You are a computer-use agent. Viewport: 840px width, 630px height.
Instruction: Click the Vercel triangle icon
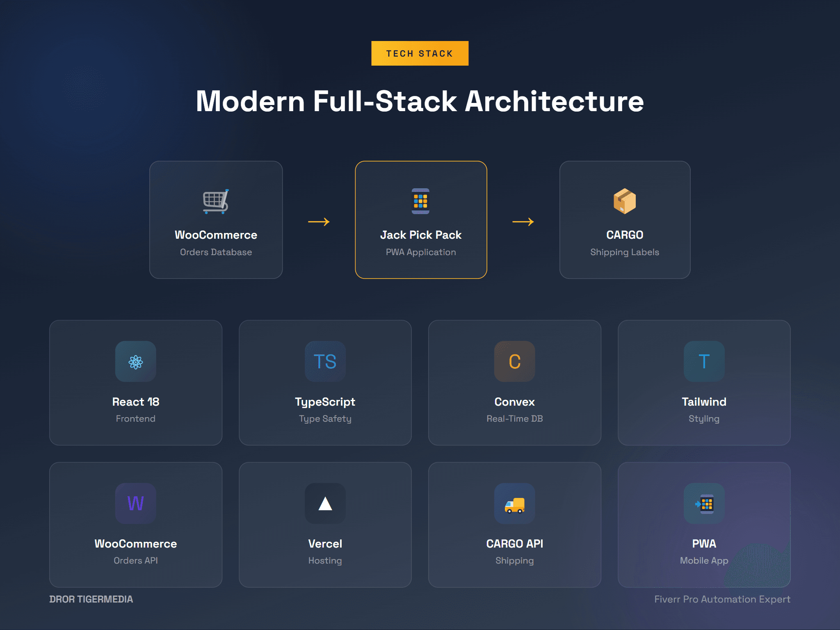(325, 504)
